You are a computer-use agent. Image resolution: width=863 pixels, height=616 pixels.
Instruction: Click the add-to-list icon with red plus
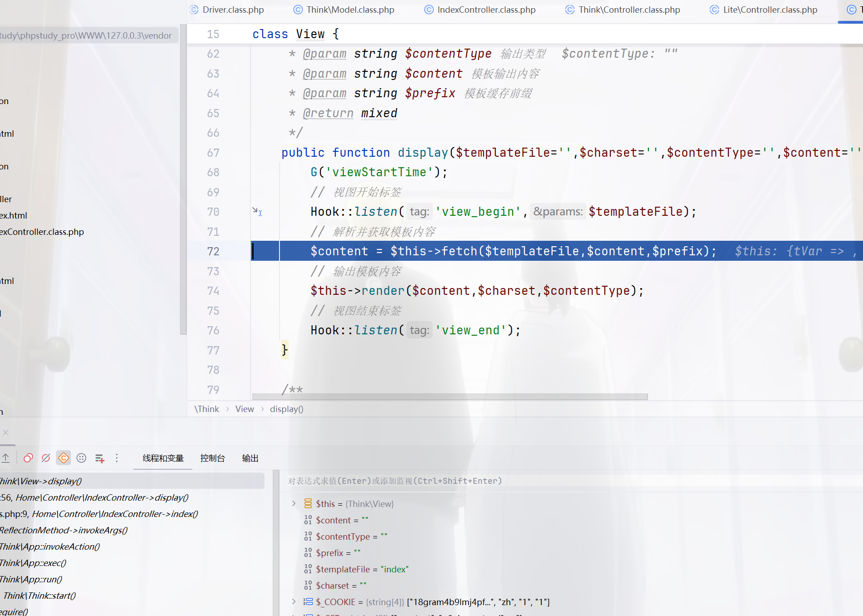point(100,458)
